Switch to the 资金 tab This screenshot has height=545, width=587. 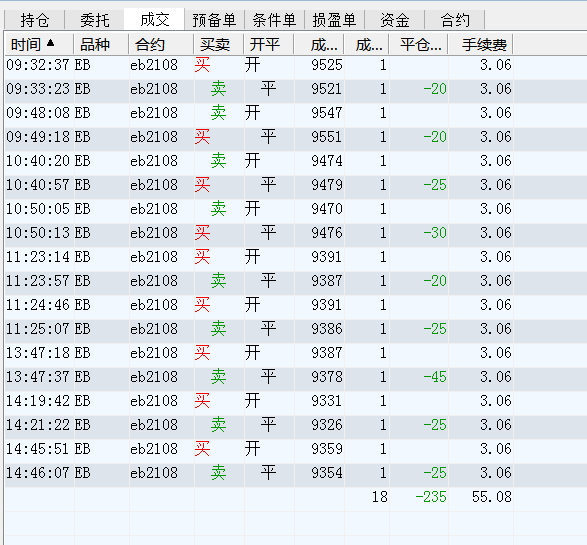click(394, 20)
